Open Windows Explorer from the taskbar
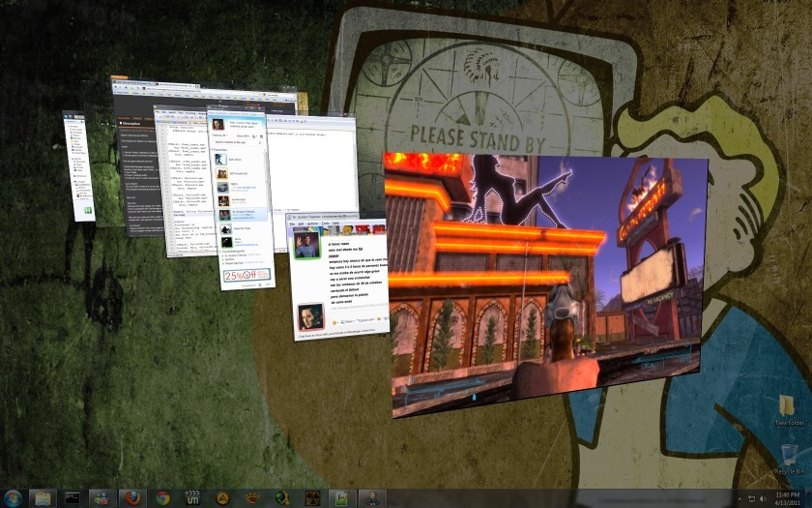This screenshot has height=508, width=812. point(43,497)
